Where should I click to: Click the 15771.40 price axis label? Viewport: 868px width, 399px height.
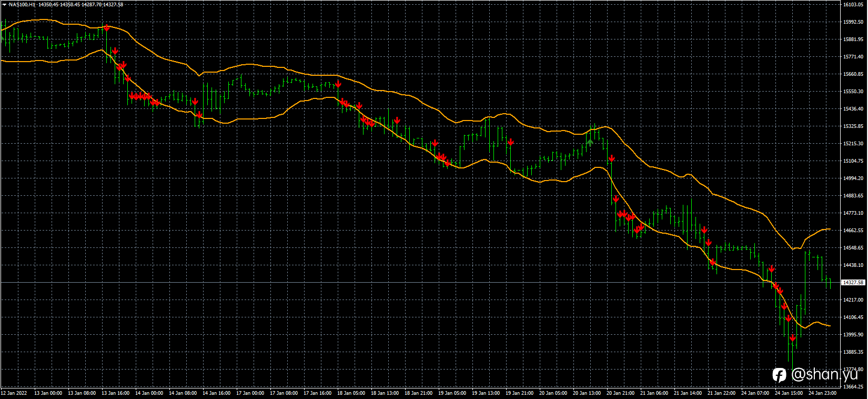[x=853, y=57]
